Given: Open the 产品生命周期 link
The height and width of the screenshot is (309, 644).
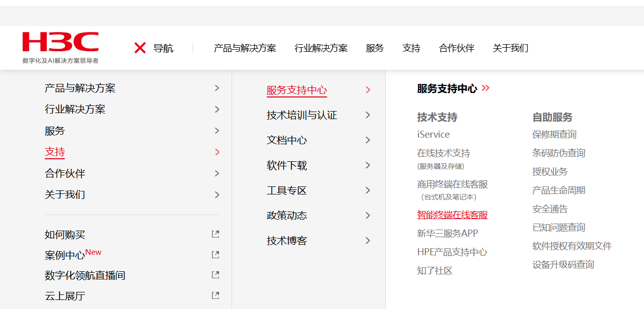Looking at the screenshot, I should click(559, 190).
